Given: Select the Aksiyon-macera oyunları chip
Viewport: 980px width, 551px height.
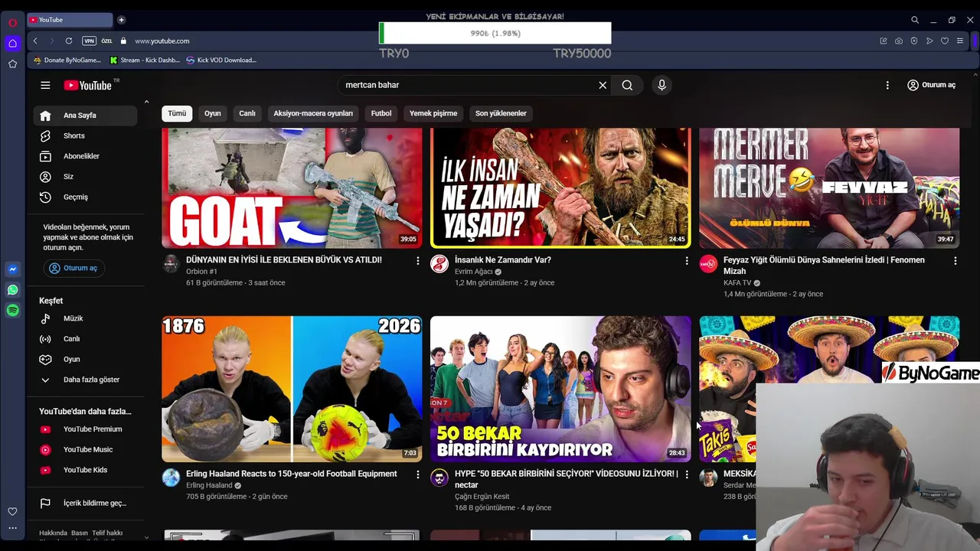Looking at the screenshot, I should 313,113.
